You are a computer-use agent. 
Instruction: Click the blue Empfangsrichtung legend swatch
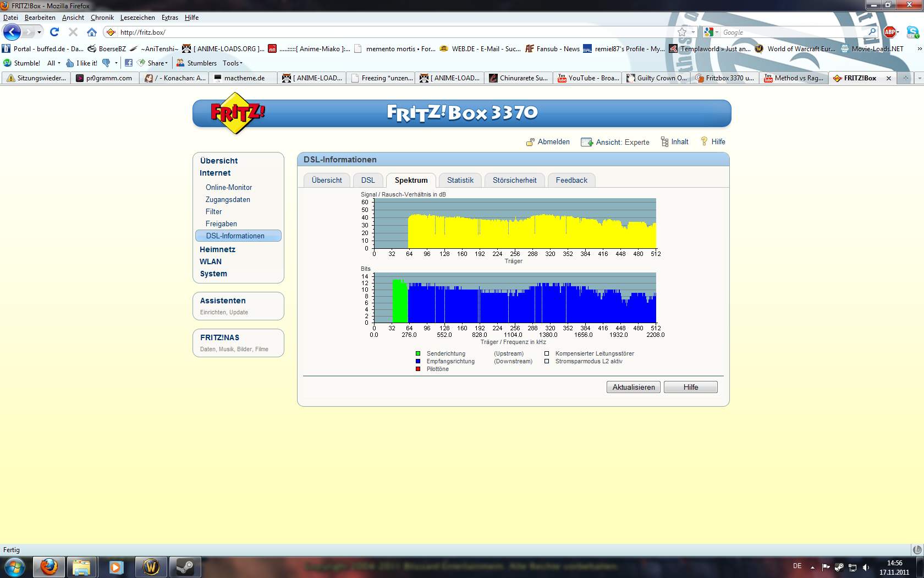click(418, 361)
